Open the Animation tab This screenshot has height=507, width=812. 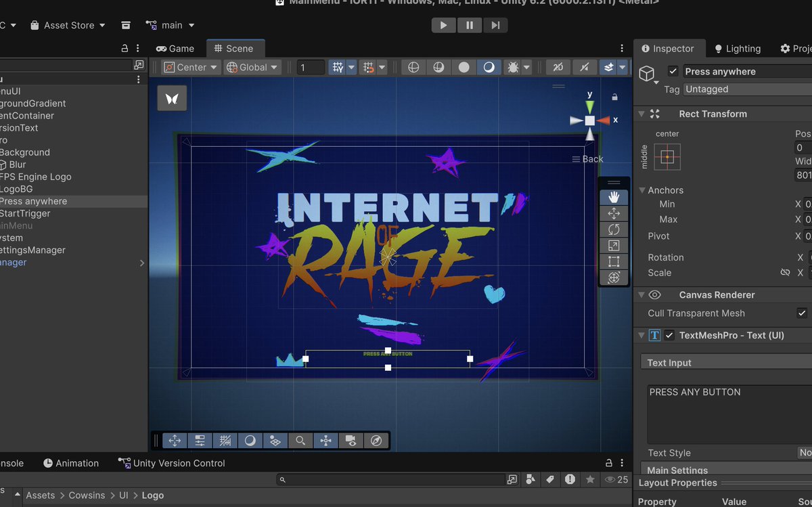tap(71, 463)
